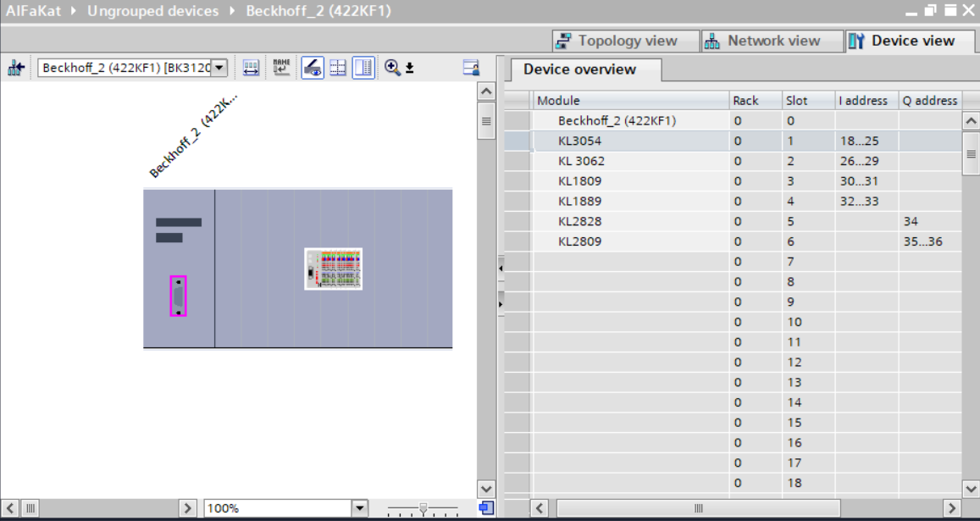The width and height of the screenshot is (980, 521).
Task: Click graphic pane vertical scrollbar thumb
Action: (x=485, y=121)
